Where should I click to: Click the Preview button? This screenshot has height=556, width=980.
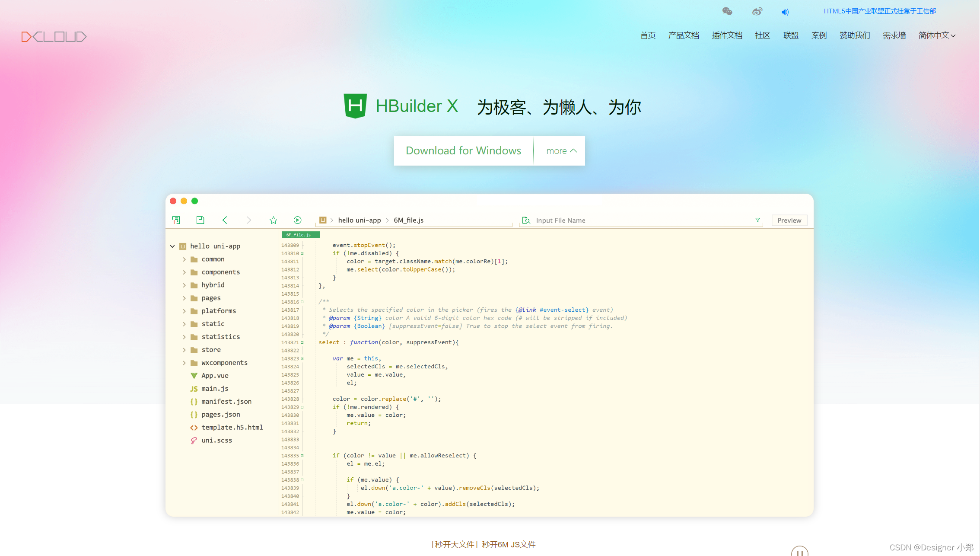pos(789,220)
